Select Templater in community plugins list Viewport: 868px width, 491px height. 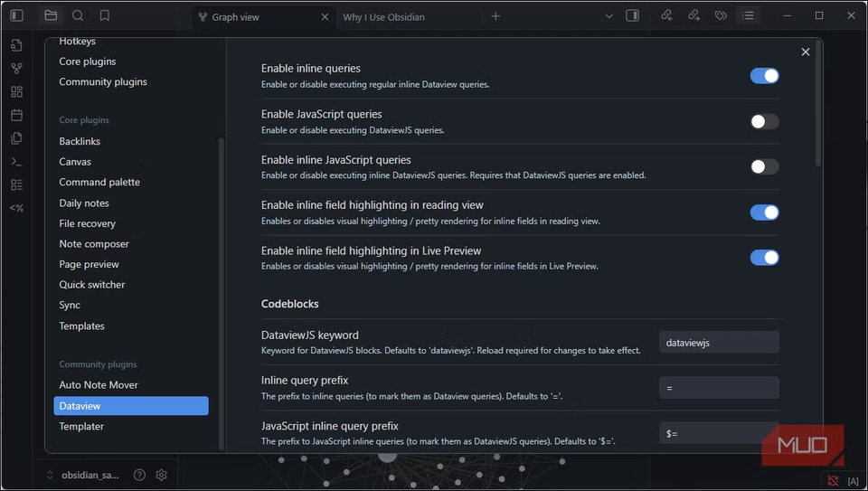81,426
